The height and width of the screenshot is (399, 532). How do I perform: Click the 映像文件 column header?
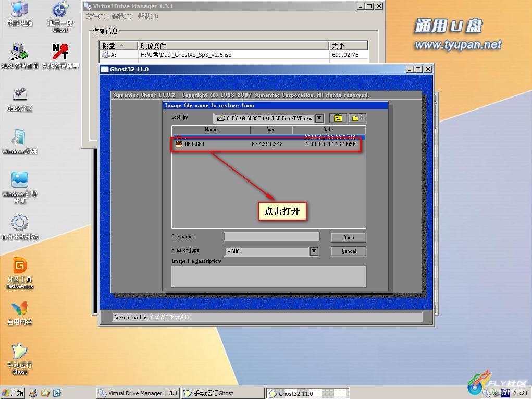(x=233, y=45)
